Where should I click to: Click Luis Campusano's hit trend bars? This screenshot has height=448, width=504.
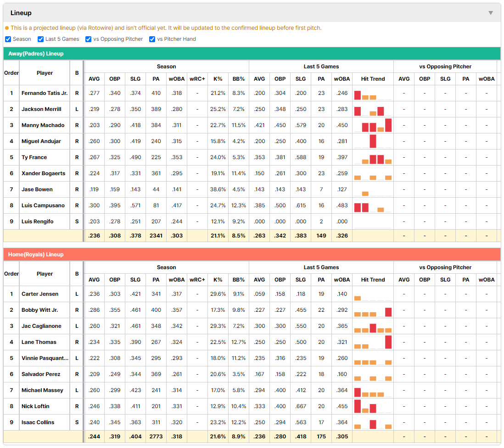(x=373, y=205)
